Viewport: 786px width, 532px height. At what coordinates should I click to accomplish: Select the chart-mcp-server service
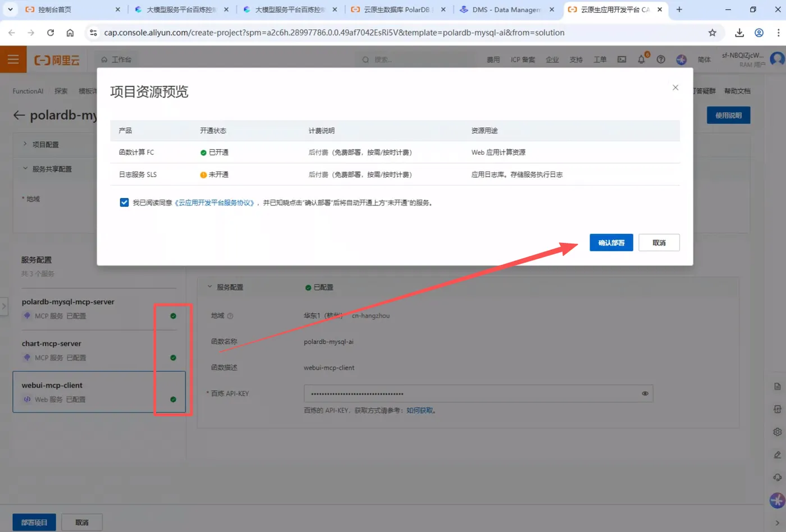pos(99,350)
